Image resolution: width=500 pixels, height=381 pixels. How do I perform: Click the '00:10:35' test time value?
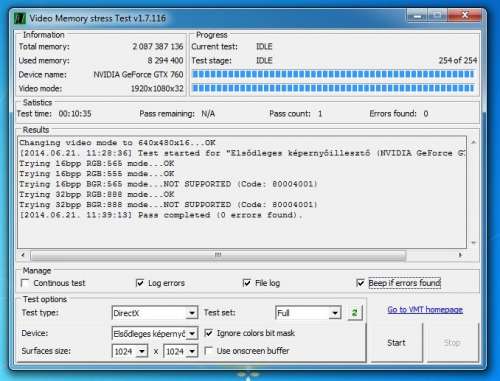pos(75,114)
